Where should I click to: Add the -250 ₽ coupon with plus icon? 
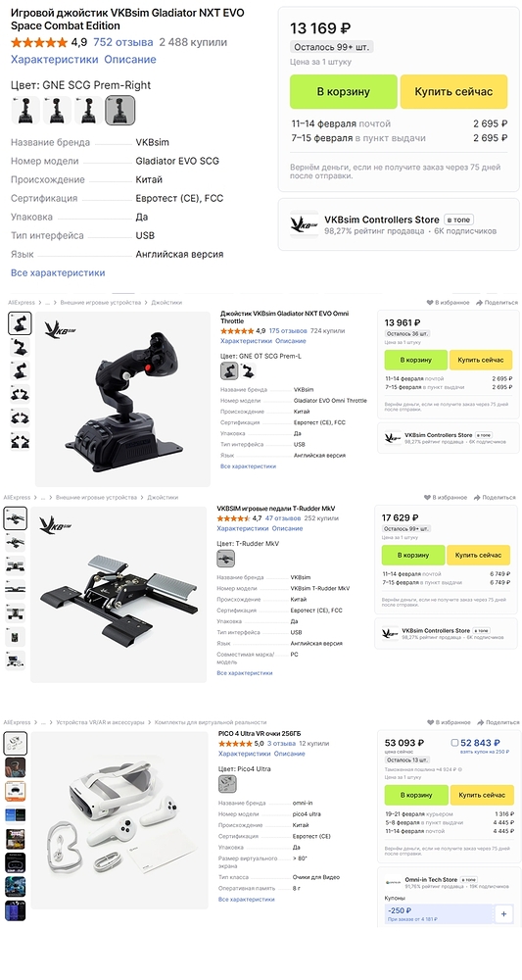pyautogui.click(x=503, y=913)
